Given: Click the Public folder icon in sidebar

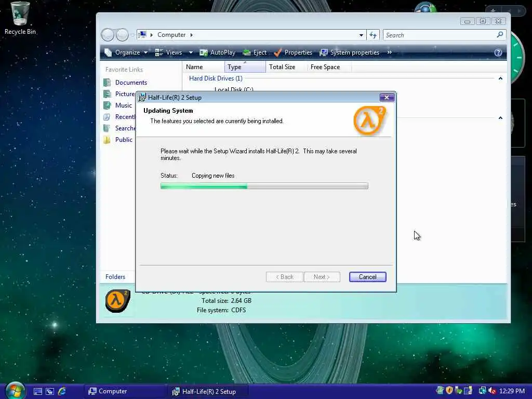Looking at the screenshot, I should pyautogui.click(x=107, y=139).
